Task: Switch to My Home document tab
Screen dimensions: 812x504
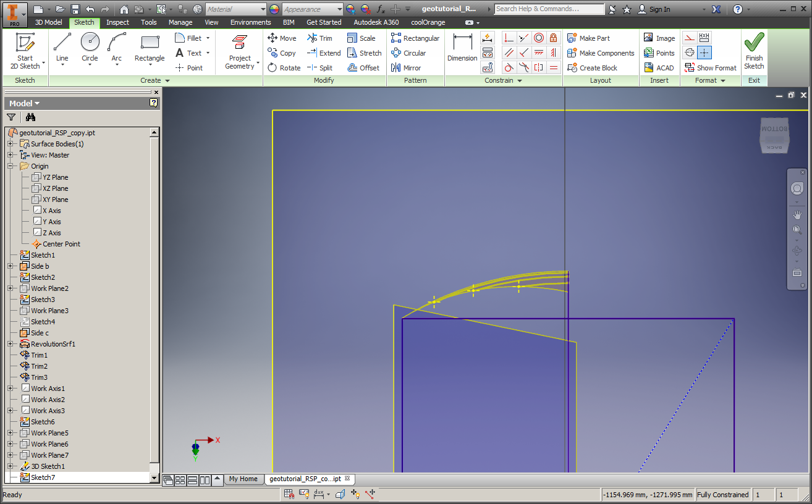Action: pyautogui.click(x=243, y=479)
